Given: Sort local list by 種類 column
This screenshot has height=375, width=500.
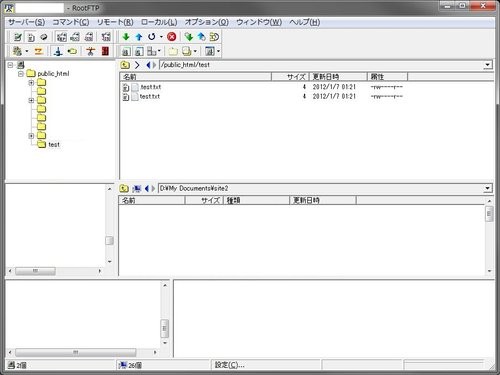Looking at the screenshot, I should click(256, 200).
